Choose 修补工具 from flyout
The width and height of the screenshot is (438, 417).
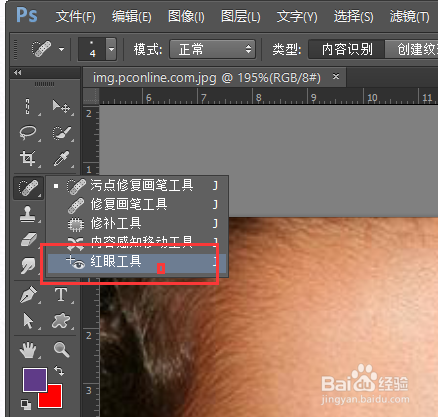pos(137,223)
